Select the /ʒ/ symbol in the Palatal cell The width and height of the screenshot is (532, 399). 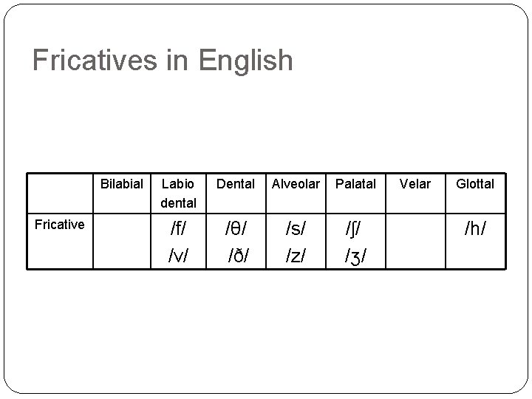(x=355, y=255)
